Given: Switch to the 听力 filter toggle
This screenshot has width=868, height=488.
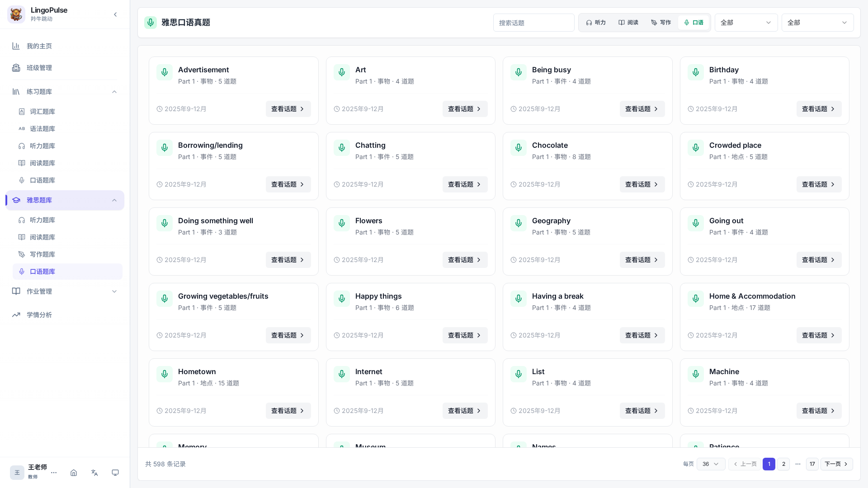Looking at the screenshot, I should point(596,23).
